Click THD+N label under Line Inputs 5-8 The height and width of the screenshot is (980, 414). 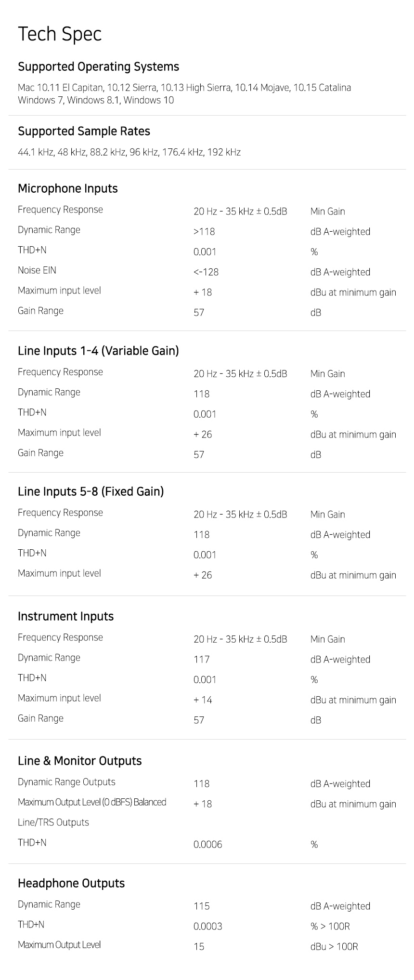(x=32, y=553)
